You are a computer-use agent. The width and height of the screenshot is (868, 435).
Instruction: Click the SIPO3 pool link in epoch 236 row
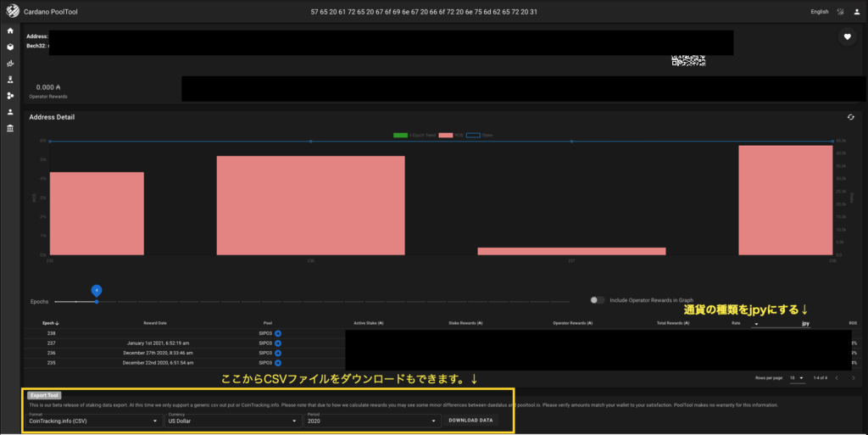point(265,352)
